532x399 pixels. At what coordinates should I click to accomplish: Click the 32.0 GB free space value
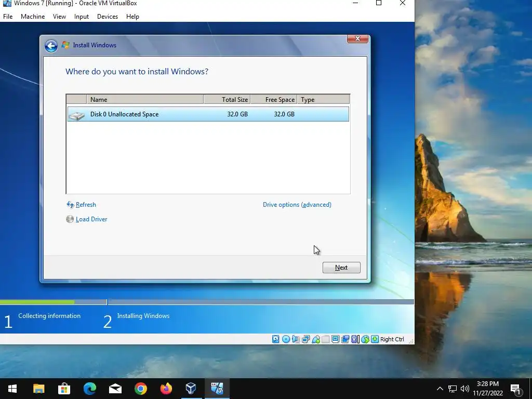click(284, 114)
